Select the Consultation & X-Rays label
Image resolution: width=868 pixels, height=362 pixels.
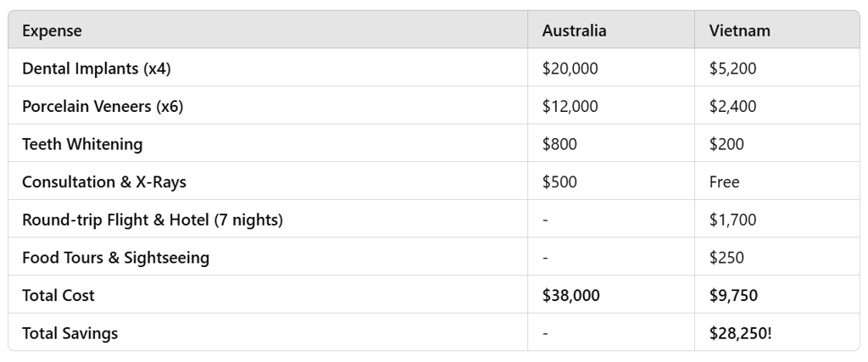point(103,182)
